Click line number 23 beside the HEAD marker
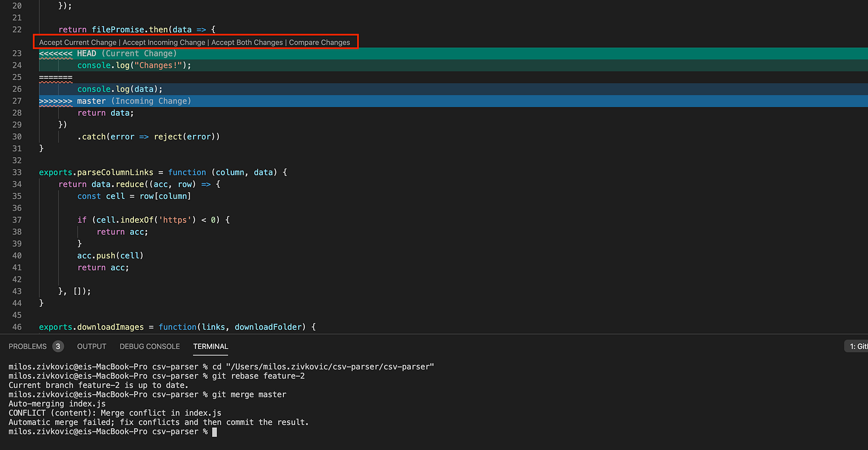This screenshot has height=450, width=868. tap(16, 53)
